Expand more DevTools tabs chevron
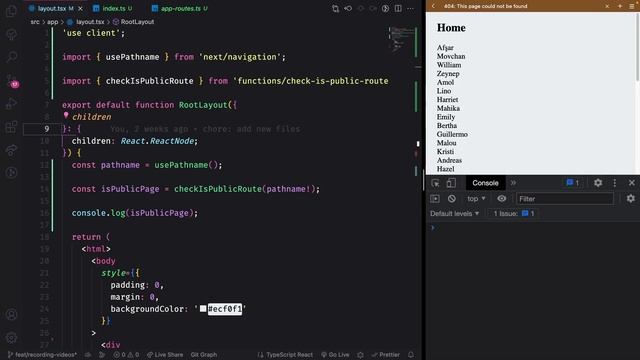This screenshot has height=360, width=640. point(513,183)
